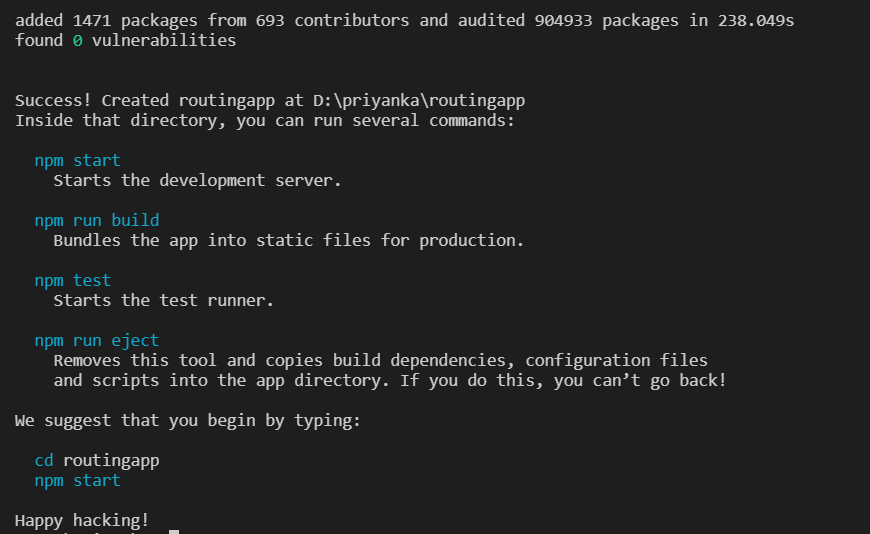The height and width of the screenshot is (534, 870).
Task: Click 'Removes this tool and copies' line
Action: [381, 361]
